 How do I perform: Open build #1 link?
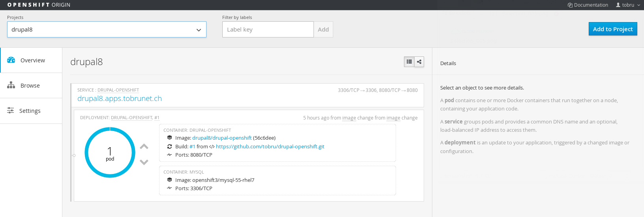coord(192,146)
